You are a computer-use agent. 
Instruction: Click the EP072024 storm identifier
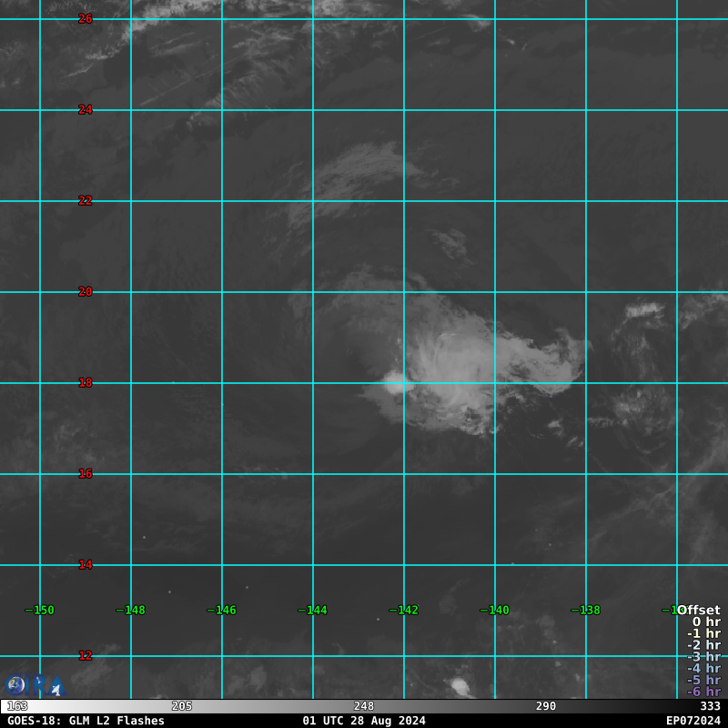pos(693,721)
